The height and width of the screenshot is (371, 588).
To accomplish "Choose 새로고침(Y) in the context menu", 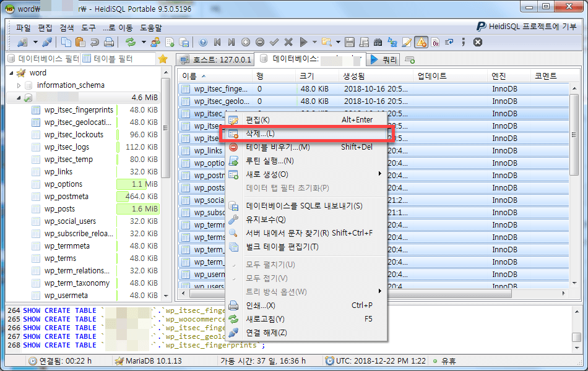I will click(x=306, y=319).
